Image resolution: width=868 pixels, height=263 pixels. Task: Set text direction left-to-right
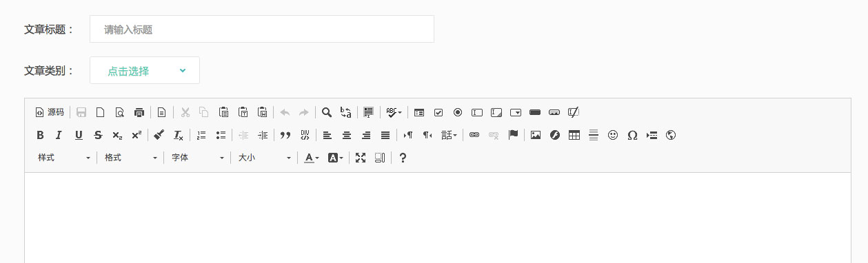click(x=408, y=135)
